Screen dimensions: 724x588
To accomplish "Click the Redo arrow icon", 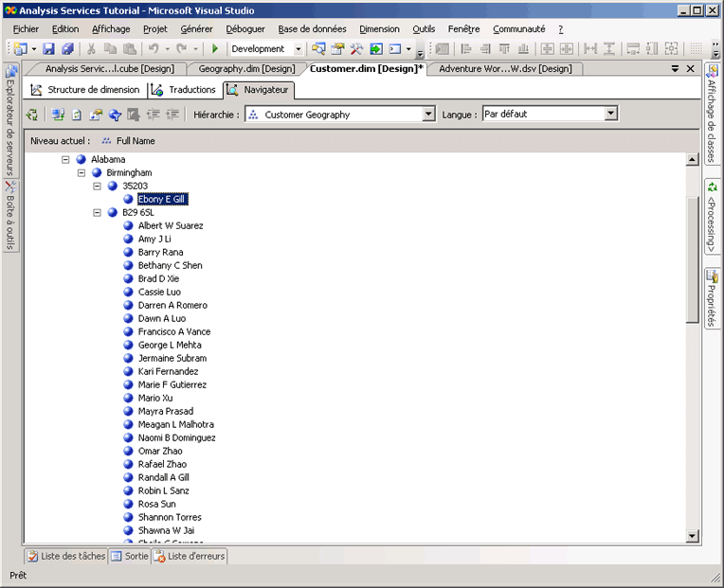I will [x=181, y=48].
